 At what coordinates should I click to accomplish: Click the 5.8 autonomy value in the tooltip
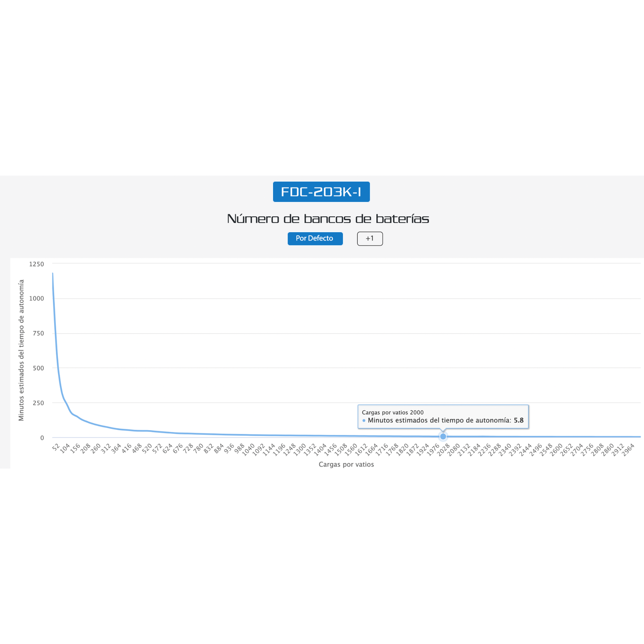(519, 421)
